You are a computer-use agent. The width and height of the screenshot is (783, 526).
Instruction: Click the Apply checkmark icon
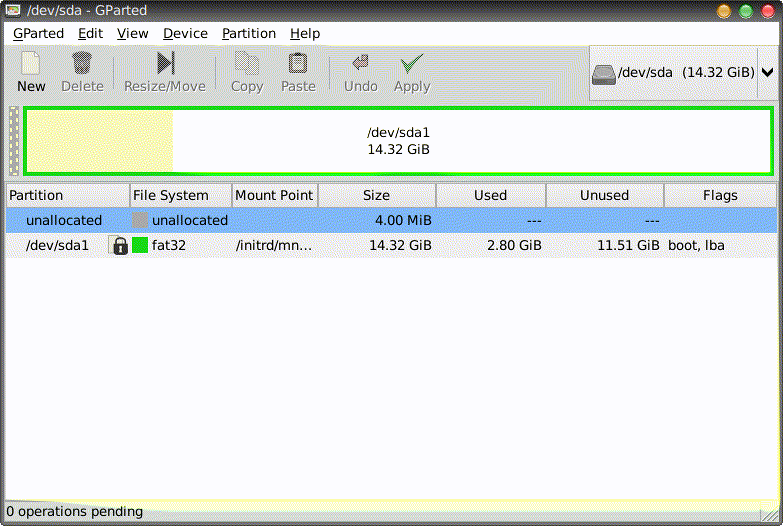[x=411, y=64]
